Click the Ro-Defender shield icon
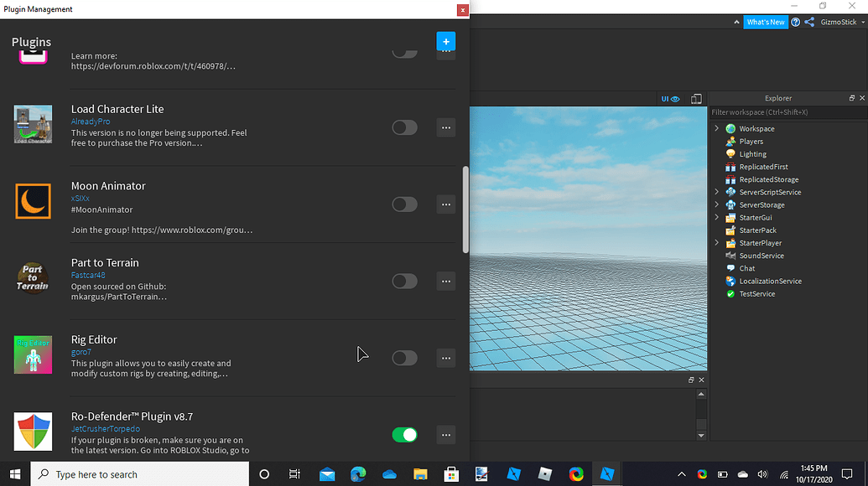 (34, 432)
